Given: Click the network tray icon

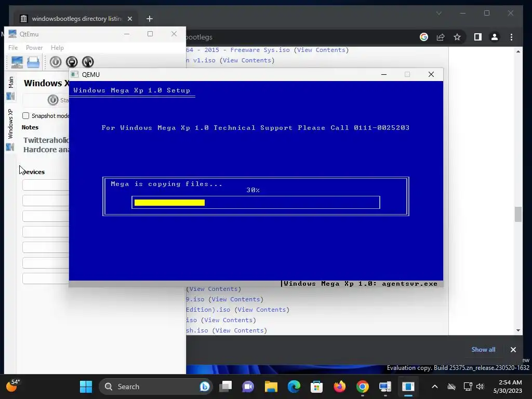Looking at the screenshot, I should [x=468, y=387].
